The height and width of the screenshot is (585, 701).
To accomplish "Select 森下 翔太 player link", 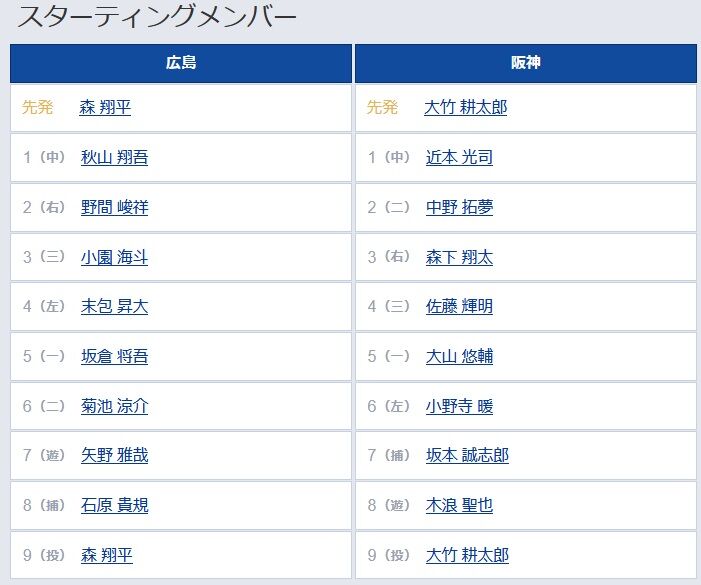I will 459,257.
